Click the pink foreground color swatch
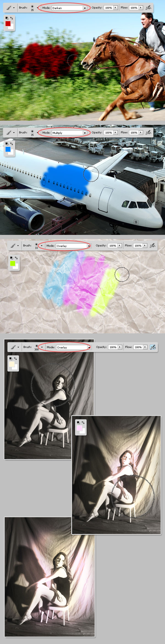This screenshot has height=644, width=165. click(79, 428)
